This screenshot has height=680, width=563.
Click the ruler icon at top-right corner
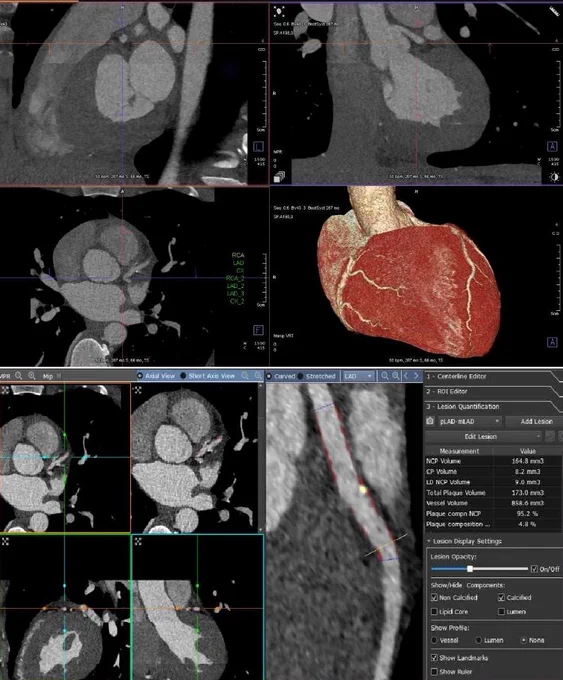[x=555, y=11]
